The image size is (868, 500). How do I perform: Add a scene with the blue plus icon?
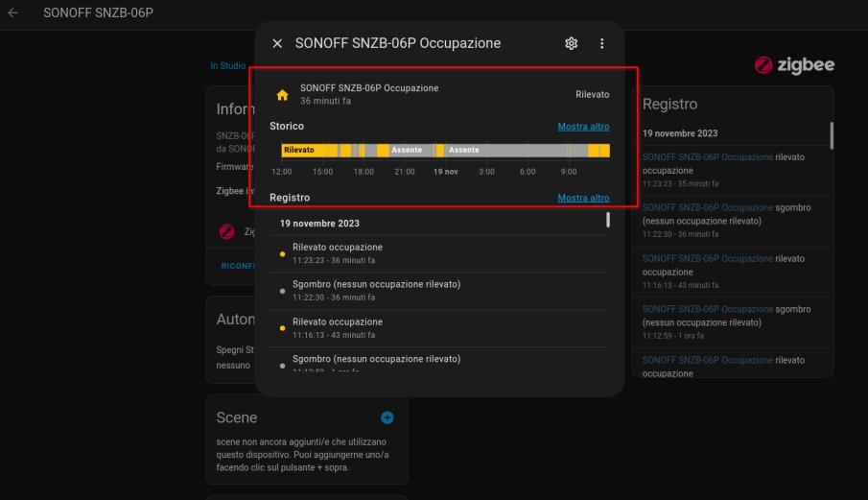coord(387,417)
